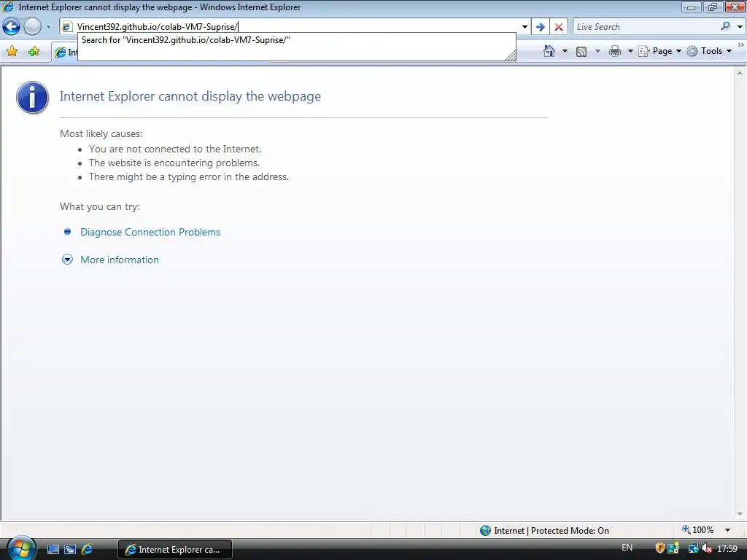747x560 pixels.
Task: Click the taskbar clock 17:59
Action: coord(727,549)
